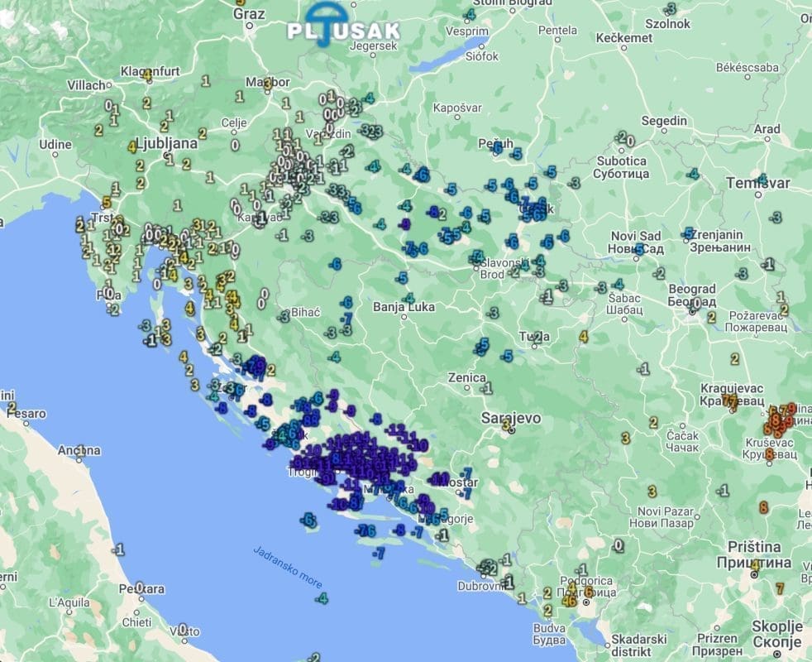Click the Jadransko more sea label
Image resolution: width=812 pixels, height=662 pixels.
[x=289, y=566]
